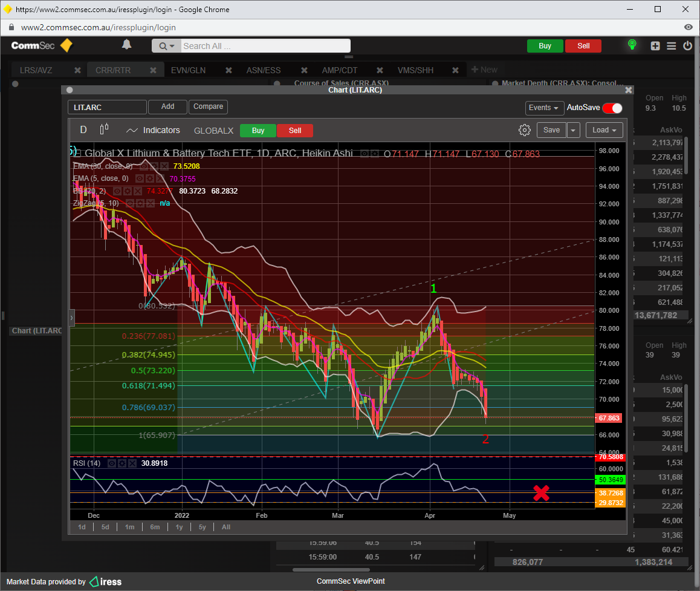
Task: Add a new workspace tab
Action: pos(484,70)
